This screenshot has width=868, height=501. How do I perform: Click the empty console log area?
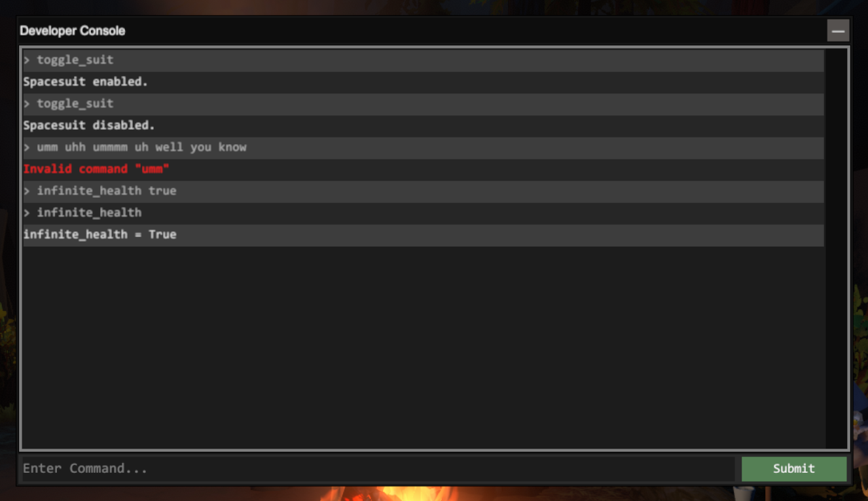pos(423,347)
